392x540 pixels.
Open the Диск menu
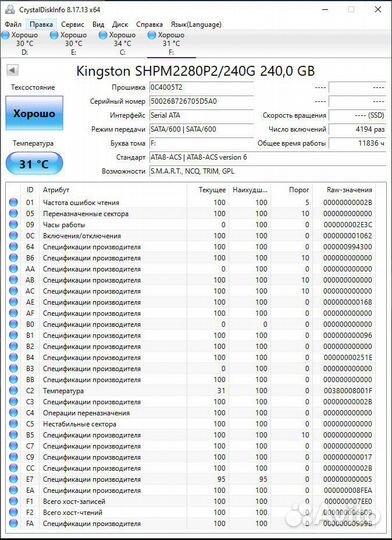pyautogui.click(x=120, y=24)
